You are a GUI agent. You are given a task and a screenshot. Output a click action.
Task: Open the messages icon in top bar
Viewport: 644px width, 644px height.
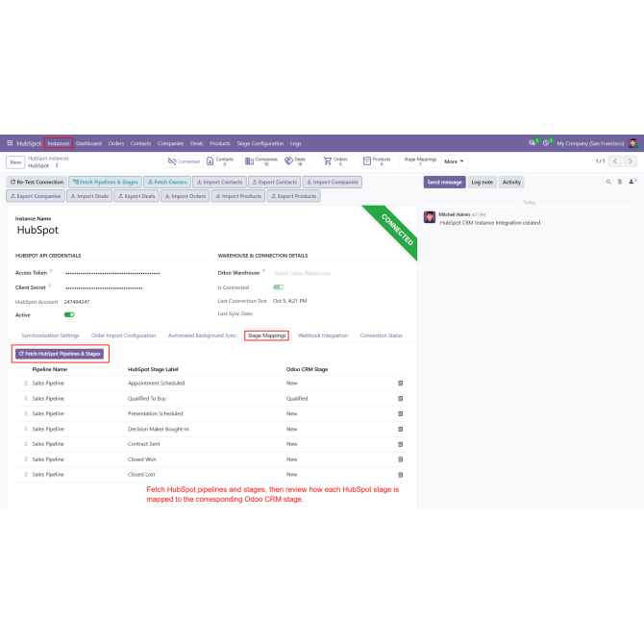point(533,143)
